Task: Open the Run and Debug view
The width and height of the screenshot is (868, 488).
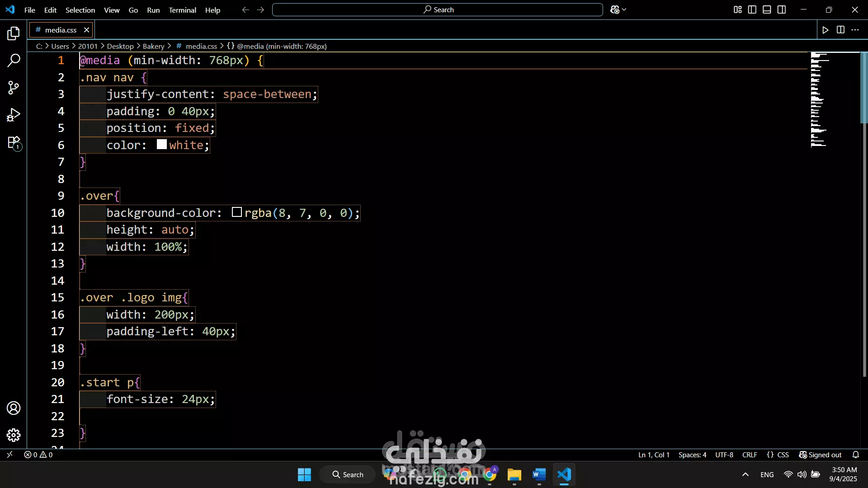Action: coord(14,115)
